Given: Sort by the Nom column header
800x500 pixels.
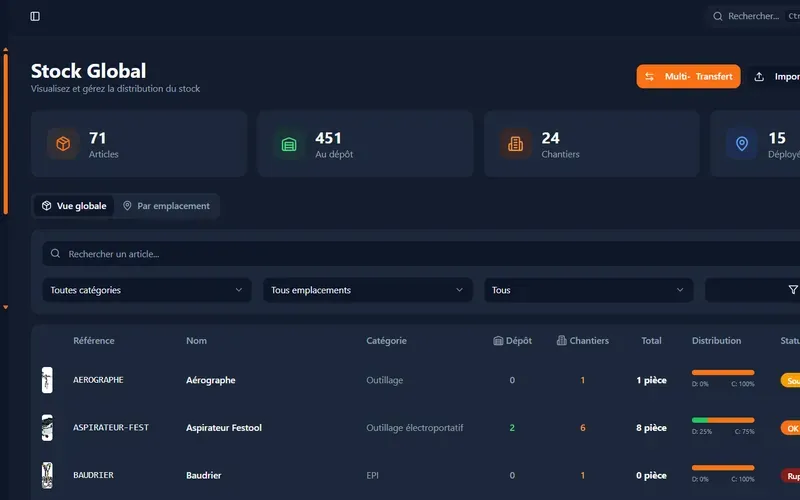Looking at the screenshot, I should 196,340.
